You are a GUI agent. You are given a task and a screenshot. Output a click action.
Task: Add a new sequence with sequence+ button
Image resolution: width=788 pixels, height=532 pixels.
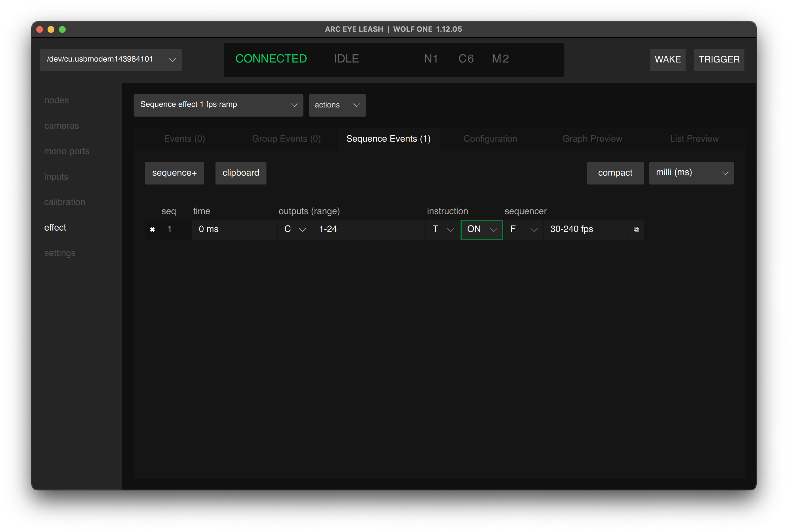pos(174,173)
